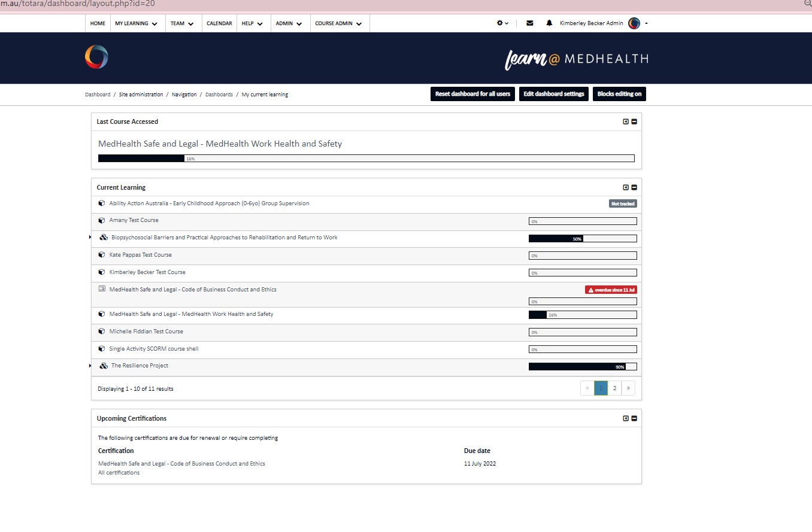Toggle Blocks editing on

(x=619, y=93)
